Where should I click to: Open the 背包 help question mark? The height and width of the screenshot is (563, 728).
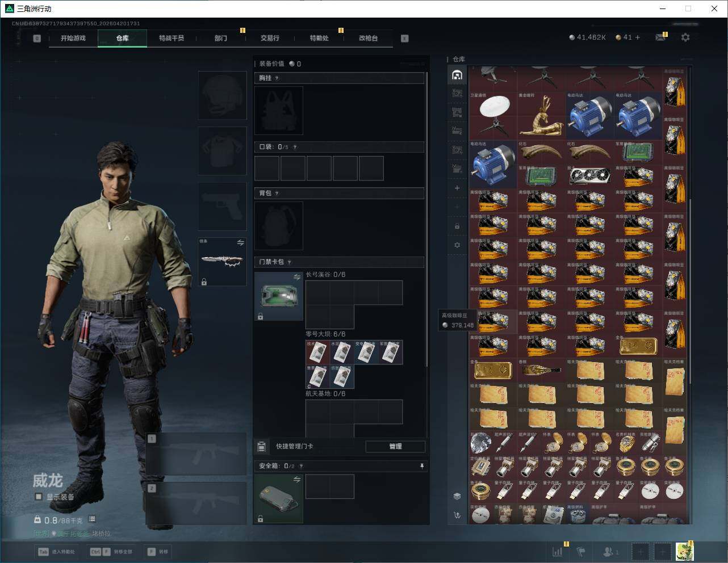[x=277, y=194]
